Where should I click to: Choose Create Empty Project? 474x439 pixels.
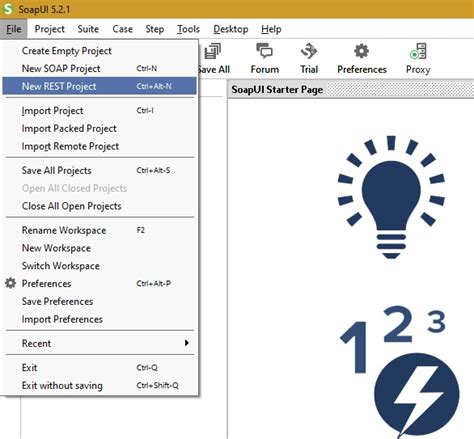(99, 51)
